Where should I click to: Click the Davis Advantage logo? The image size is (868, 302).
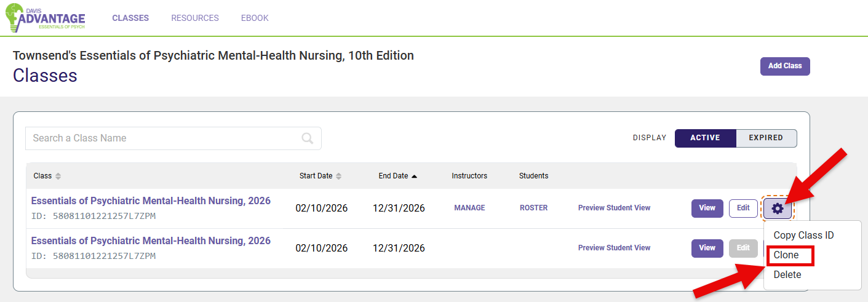coord(45,18)
